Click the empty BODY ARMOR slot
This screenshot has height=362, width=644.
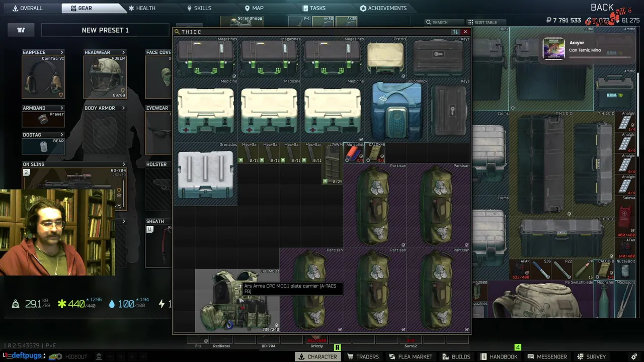click(105, 133)
